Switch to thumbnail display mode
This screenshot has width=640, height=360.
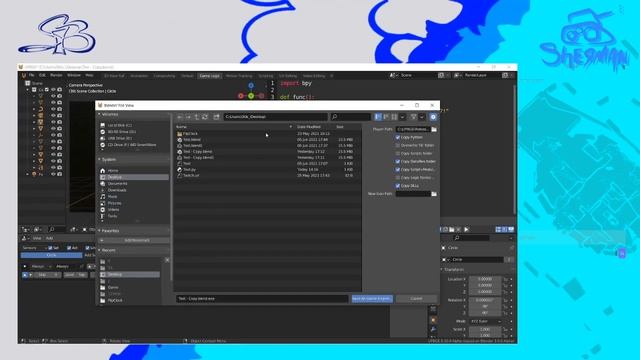click(x=394, y=117)
